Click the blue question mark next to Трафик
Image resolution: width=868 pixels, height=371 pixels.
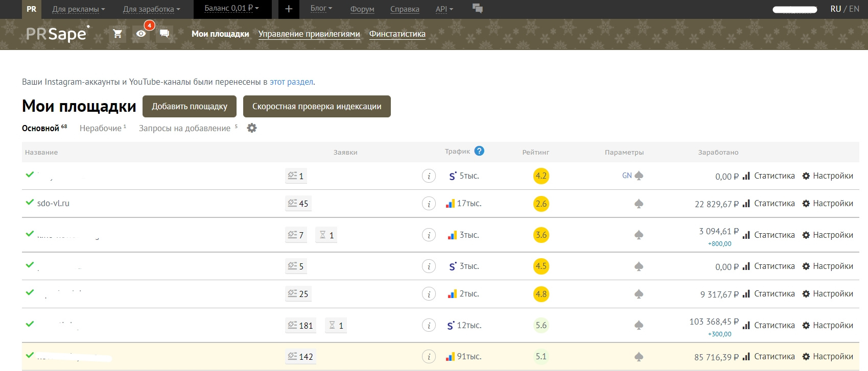coord(479,151)
